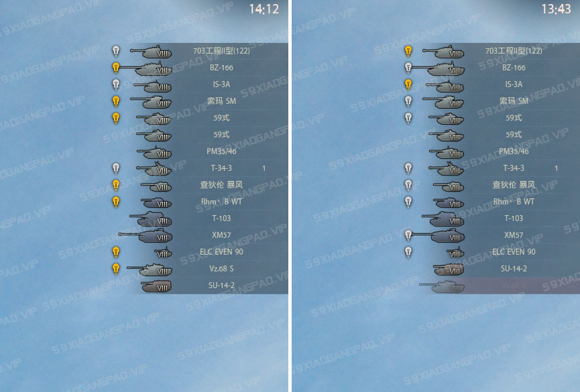Viewport: 580px width, 392px height.
Task: Select the BZ-166 name in the right list
Action: click(x=514, y=68)
